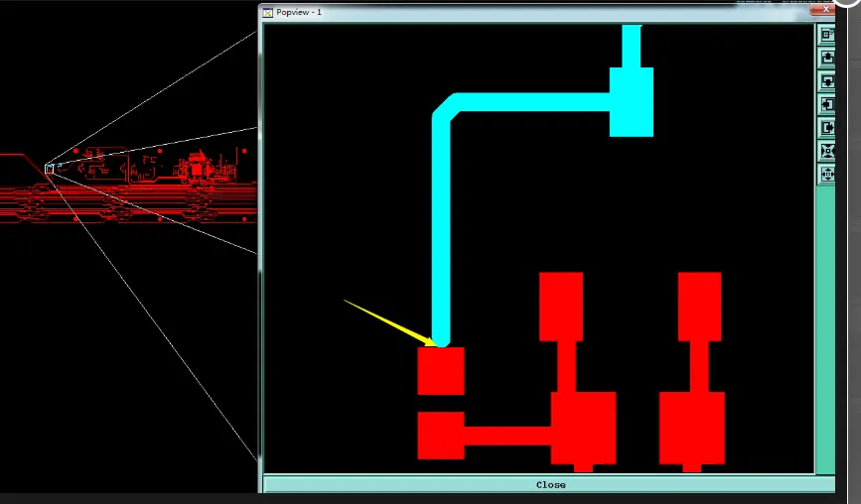Click the top view-home icon in Popview toolbar
The width and height of the screenshot is (861, 504).
click(827, 35)
